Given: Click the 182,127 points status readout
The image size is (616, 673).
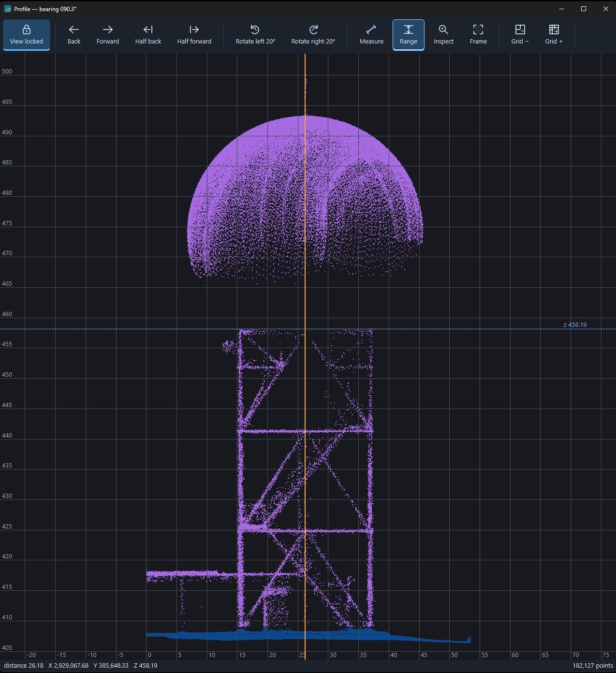Looking at the screenshot, I should (593, 666).
